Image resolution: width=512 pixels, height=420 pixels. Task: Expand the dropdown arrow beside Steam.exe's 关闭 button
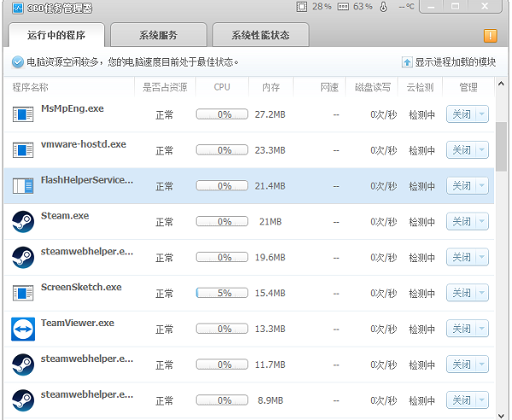point(482,222)
